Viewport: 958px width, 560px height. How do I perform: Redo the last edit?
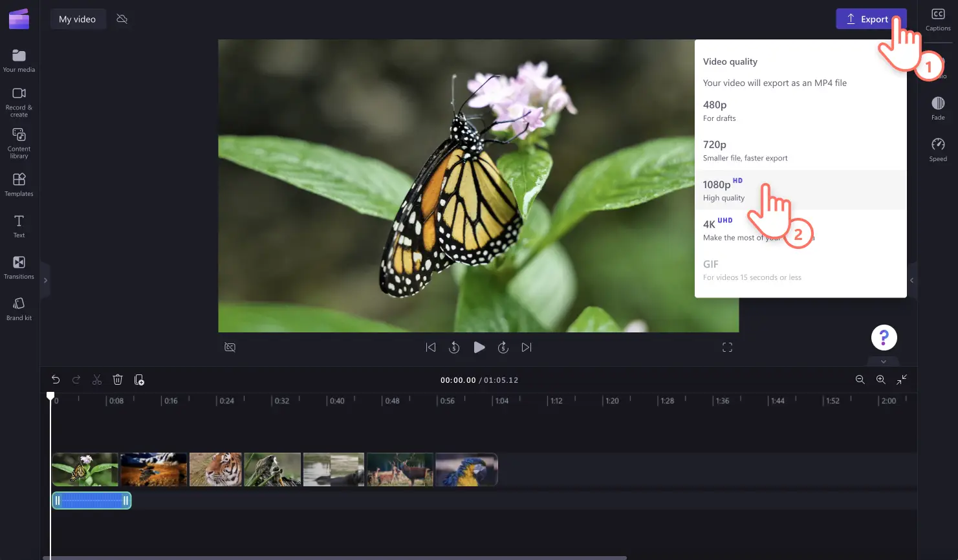tap(76, 380)
